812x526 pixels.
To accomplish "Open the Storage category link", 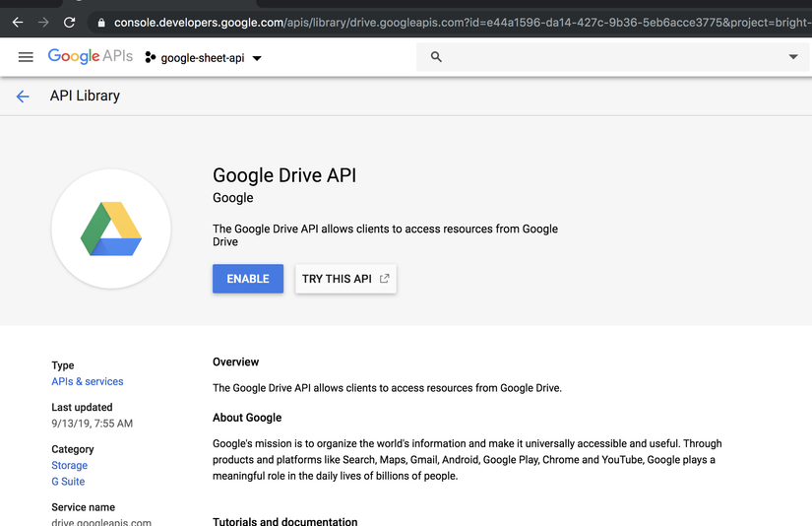I will [69, 465].
